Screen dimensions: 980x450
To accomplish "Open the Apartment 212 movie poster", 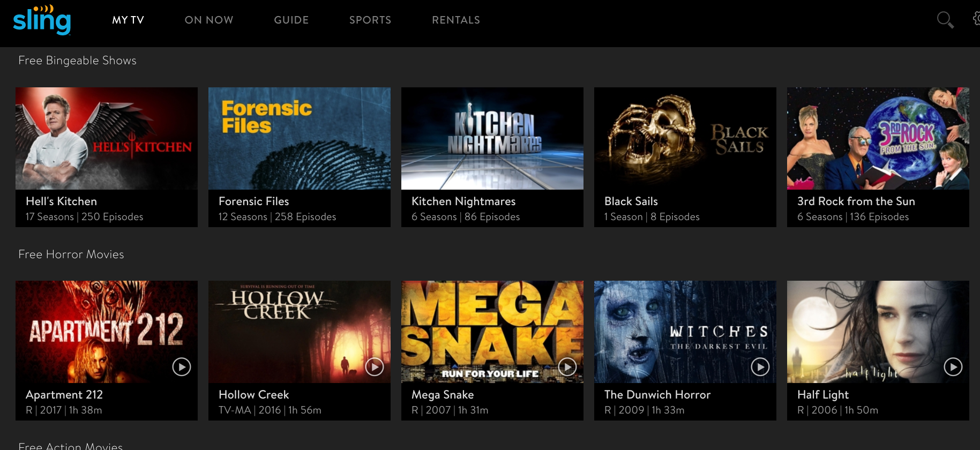I will [107, 332].
